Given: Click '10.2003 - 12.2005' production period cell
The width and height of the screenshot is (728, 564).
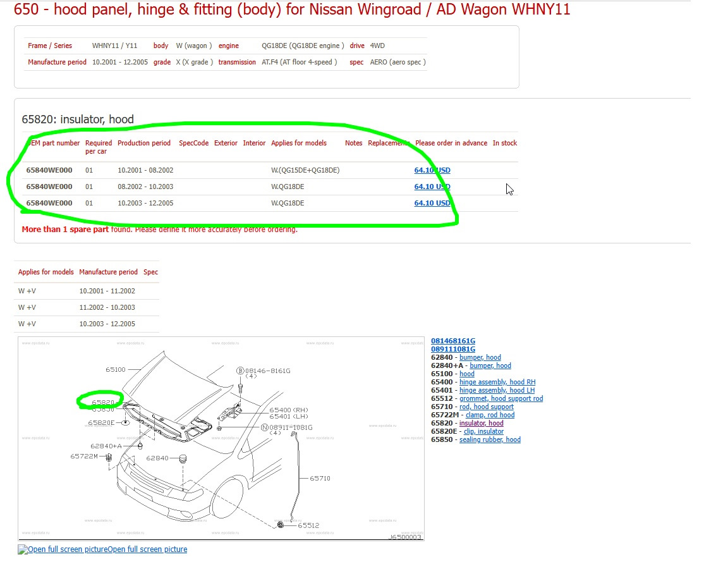Looking at the screenshot, I should pos(145,203).
